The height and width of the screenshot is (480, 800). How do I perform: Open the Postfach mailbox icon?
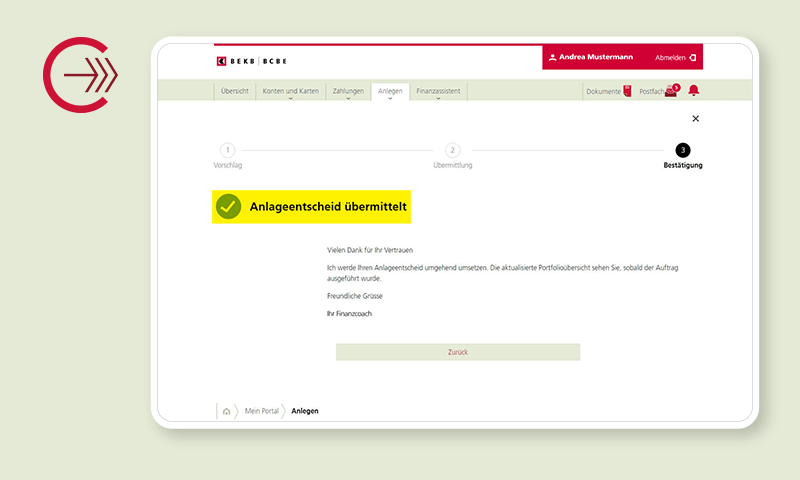pyautogui.click(x=671, y=91)
